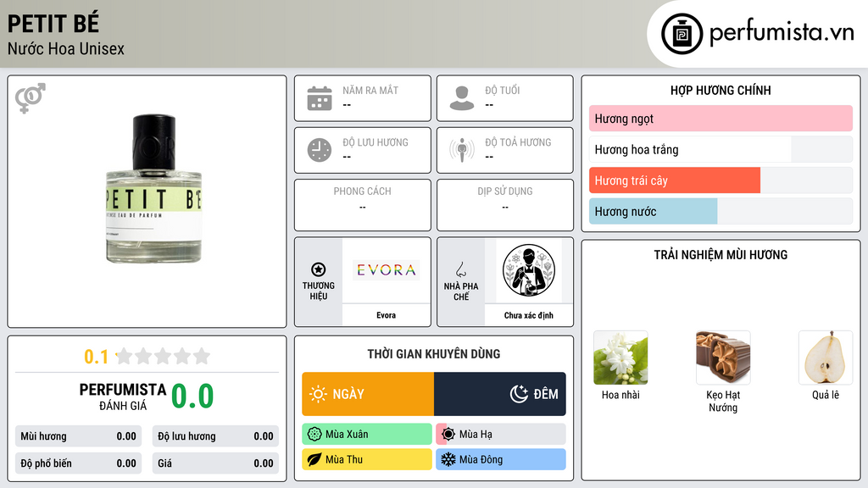Screen dimensions: 868x488
Task: Click the perfumer illustration above Chưa xác định
Action: tap(529, 270)
